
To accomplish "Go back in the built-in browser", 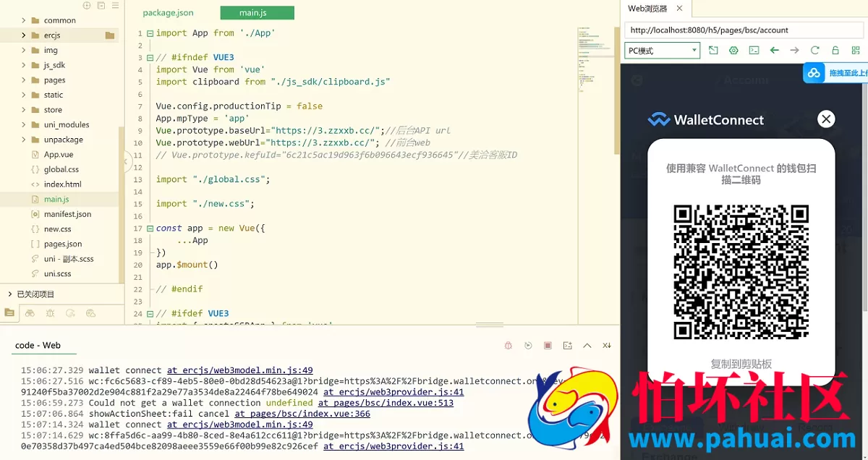I will click(x=774, y=51).
